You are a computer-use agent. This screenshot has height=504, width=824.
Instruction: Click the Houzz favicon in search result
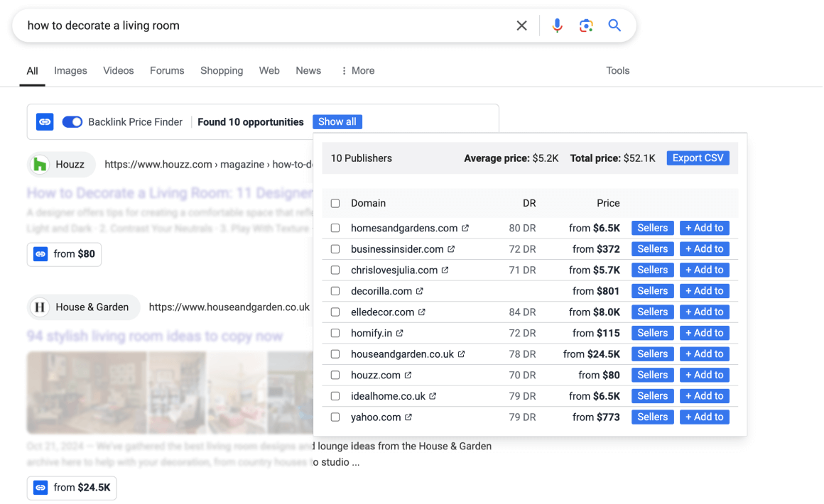click(40, 164)
